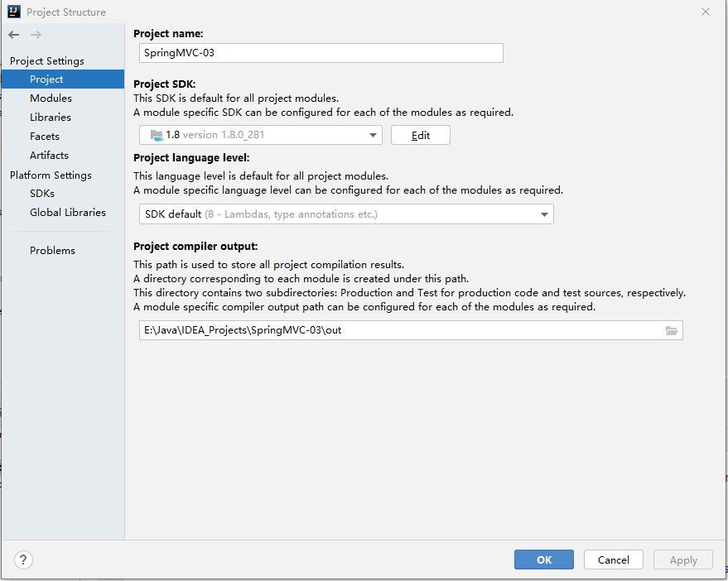This screenshot has width=728, height=581.
Task: Close the Project Structure dialog
Action: [x=706, y=12]
